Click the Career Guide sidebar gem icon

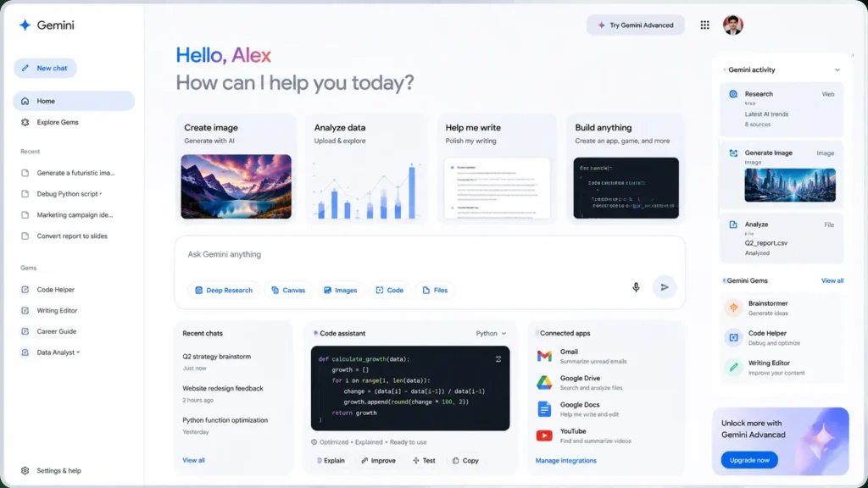tap(25, 331)
